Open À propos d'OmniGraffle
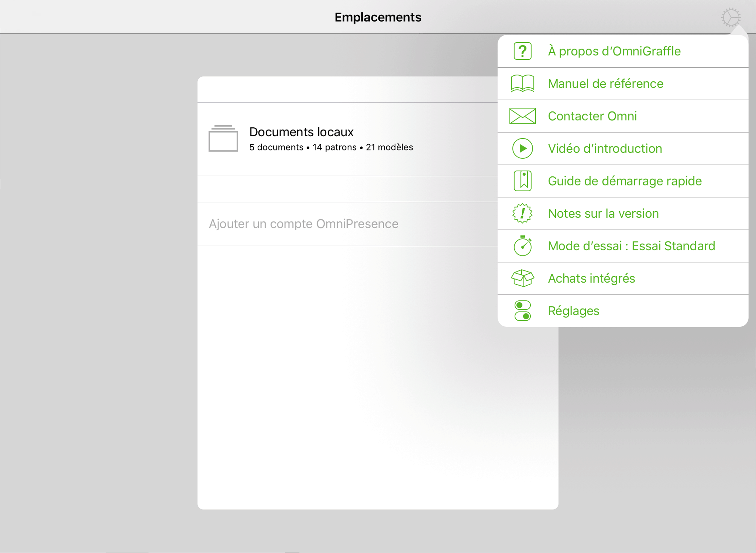The height and width of the screenshot is (553, 756). (623, 51)
